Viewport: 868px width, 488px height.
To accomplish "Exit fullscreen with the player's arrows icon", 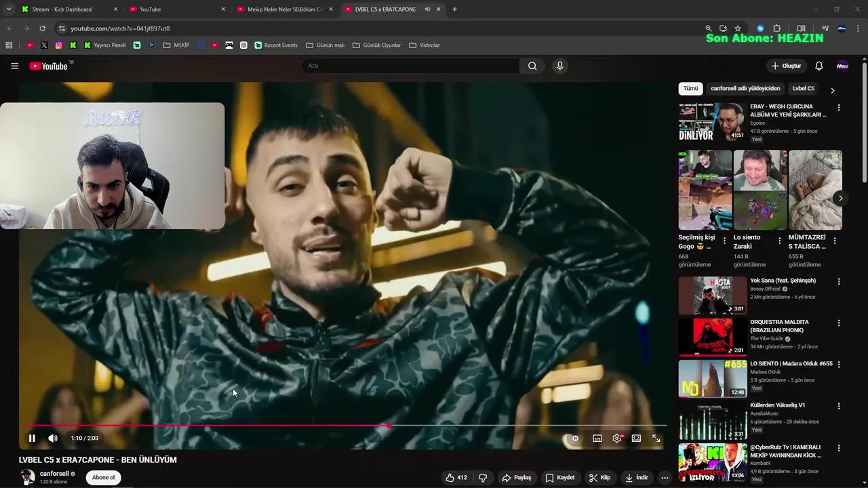I will tap(656, 439).
